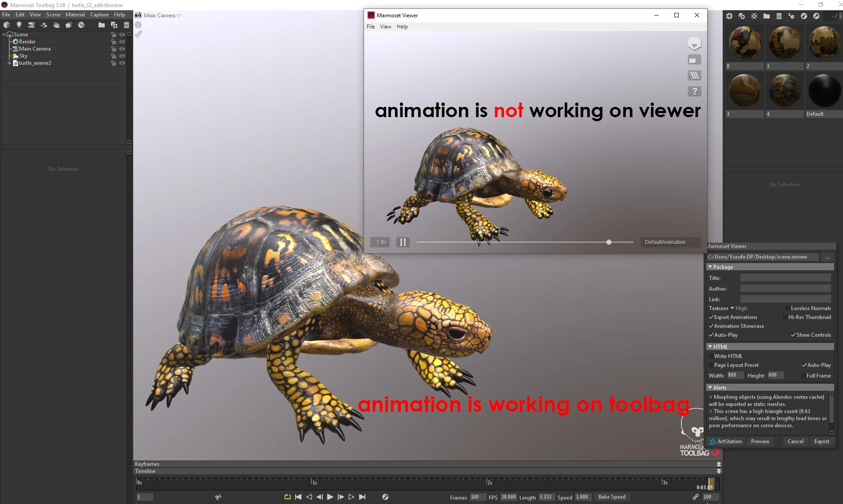Click the skull icon in Marmoset Viewer
843x504 pixels.
coord(694,43)
